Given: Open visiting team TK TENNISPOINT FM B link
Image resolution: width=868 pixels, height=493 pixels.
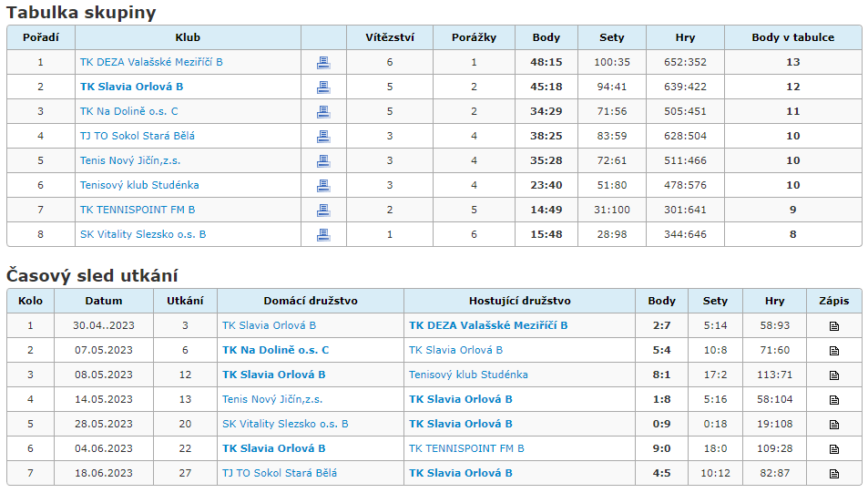Looking at the screenshot, I should point(466,448).
